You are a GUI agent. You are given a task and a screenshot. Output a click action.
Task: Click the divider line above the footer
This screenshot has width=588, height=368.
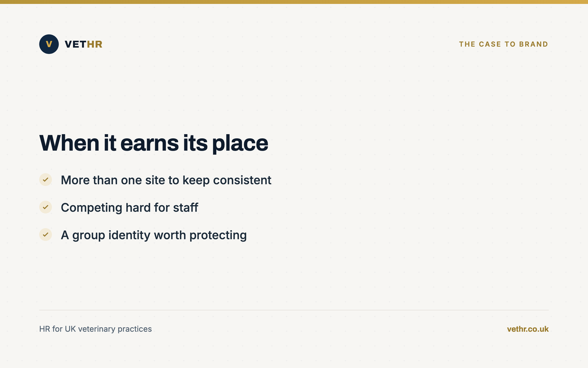tap(294, 310)
